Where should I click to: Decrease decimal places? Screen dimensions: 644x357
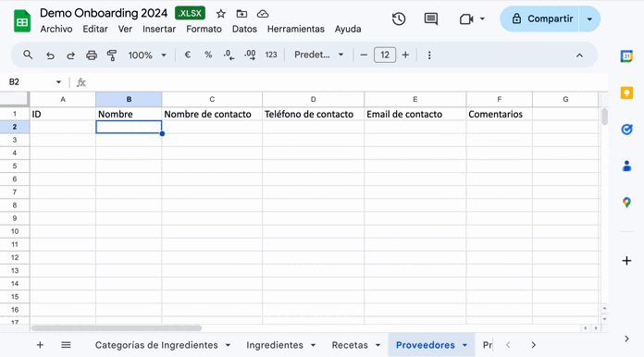tap(229, 55)
